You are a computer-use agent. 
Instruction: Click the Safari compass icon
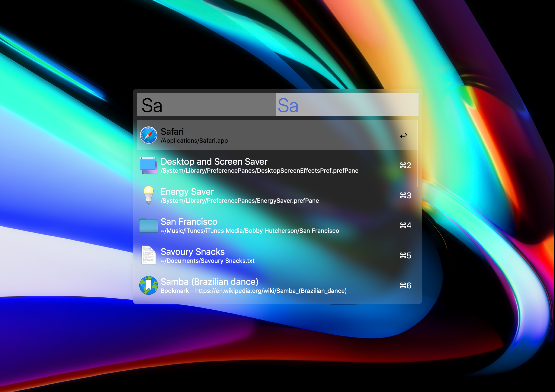click(148, 135)
